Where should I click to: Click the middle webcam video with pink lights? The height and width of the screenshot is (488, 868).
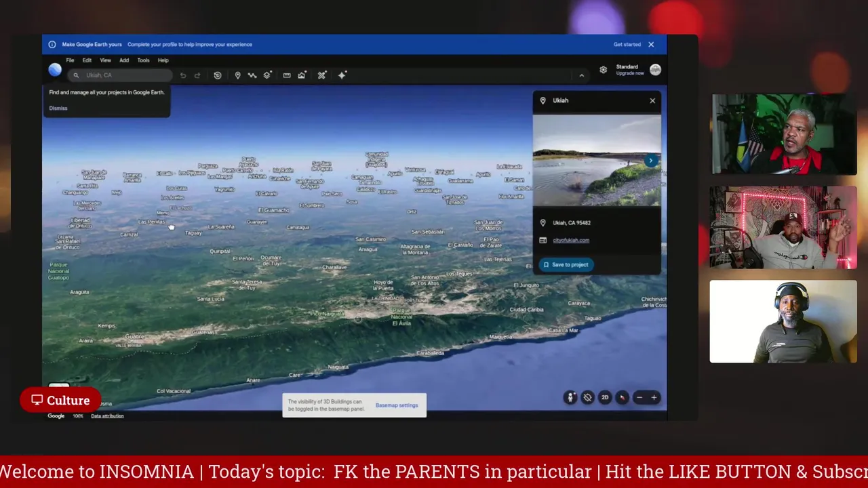click(x=783, y=228)
